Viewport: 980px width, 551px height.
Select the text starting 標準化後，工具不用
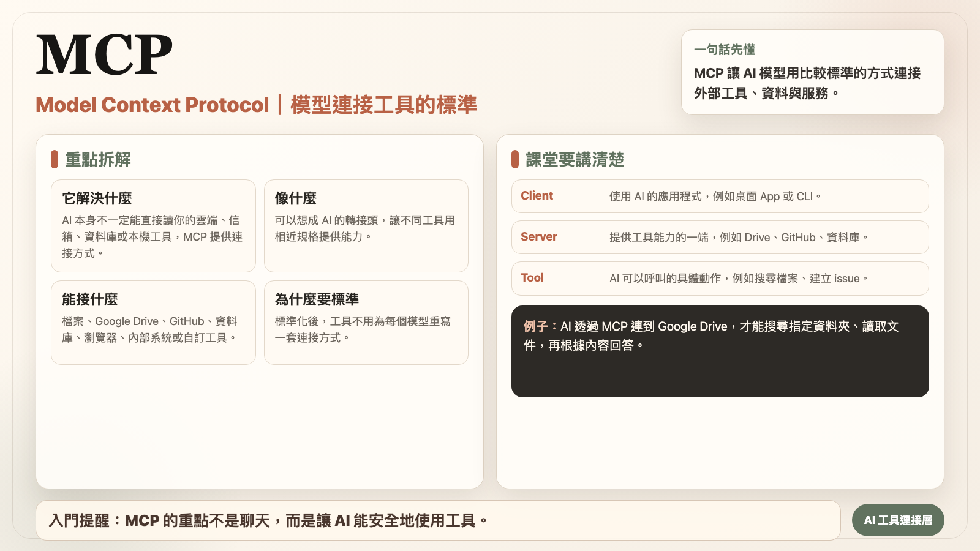point(363,329)
